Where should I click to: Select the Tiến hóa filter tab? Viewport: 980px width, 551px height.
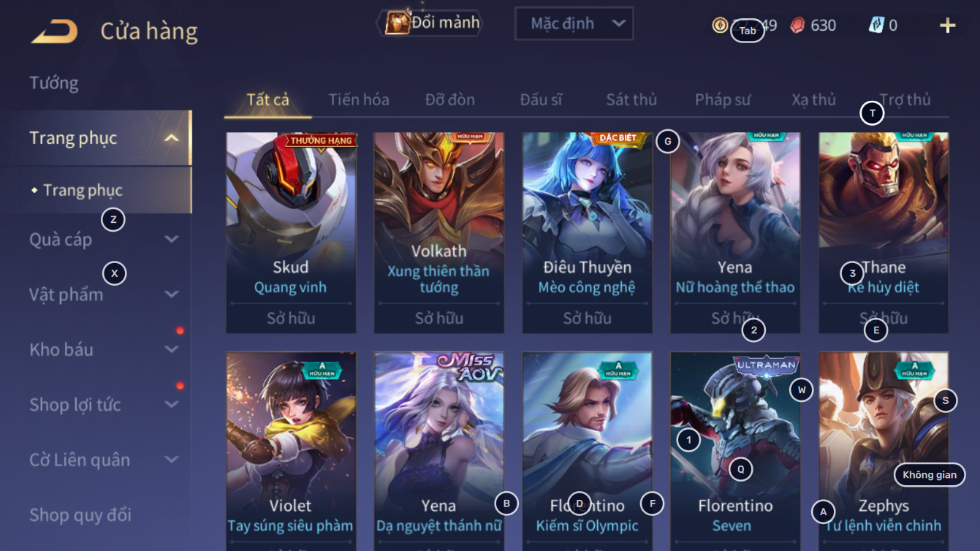359,99
